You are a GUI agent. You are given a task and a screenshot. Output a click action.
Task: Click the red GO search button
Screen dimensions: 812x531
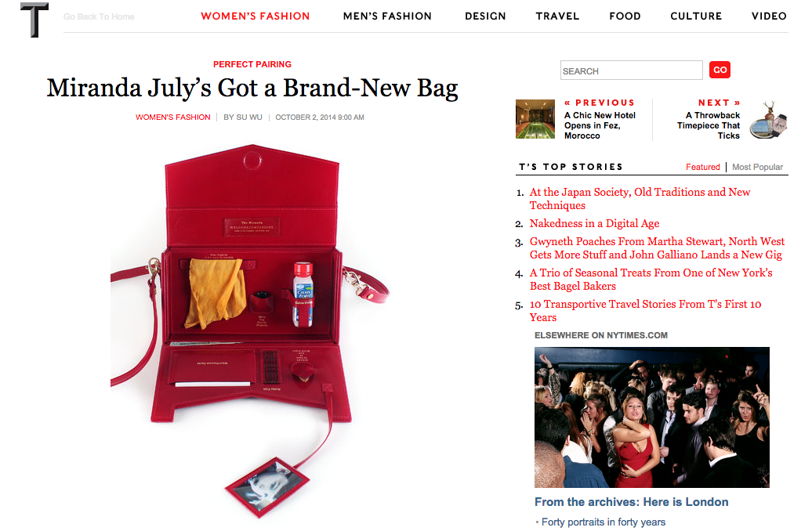[x=720, y=70]
